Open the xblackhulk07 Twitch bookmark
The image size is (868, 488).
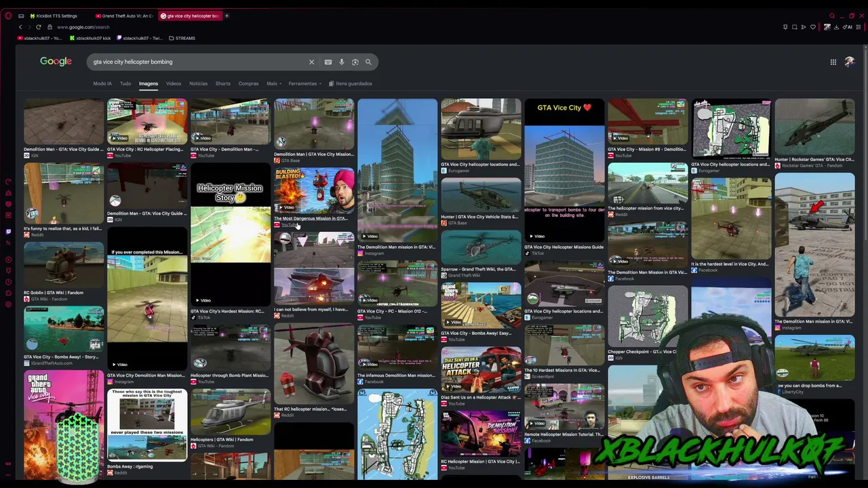coord(139,38)
